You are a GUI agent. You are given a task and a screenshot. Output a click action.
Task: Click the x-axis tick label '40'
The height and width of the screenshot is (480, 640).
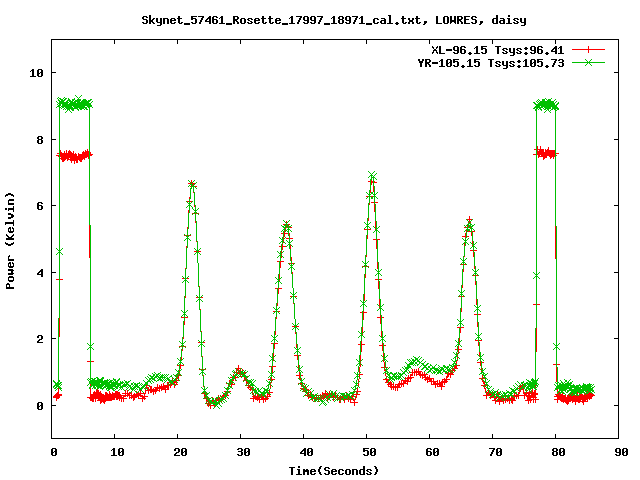[x=306, y=452]
